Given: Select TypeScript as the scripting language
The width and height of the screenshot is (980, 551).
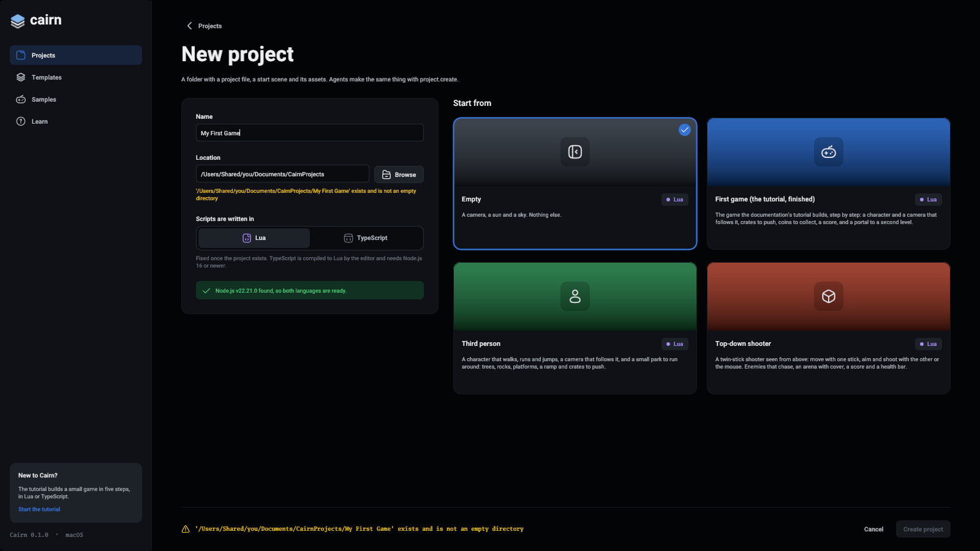Looking at the screenshot, I should 366,238.
